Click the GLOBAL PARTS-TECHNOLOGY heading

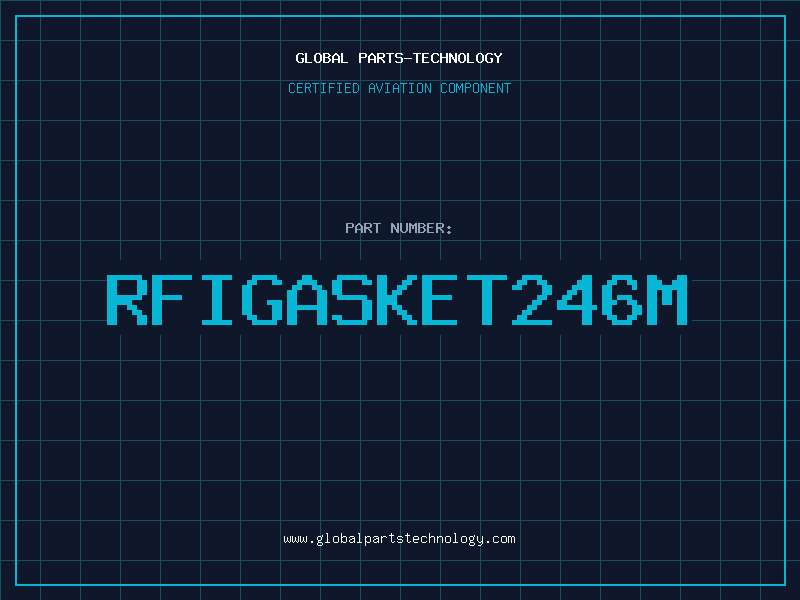point(399,58)
